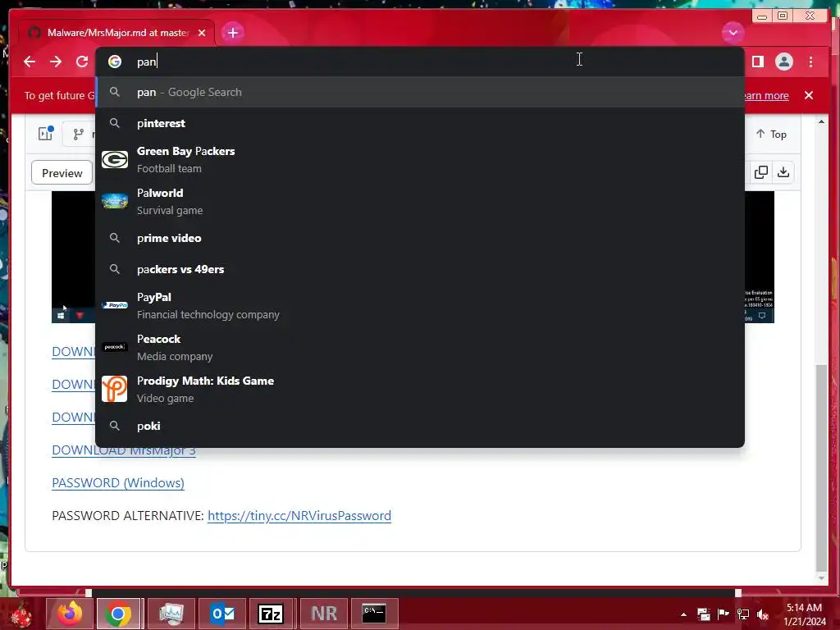Open the network tray icon
The height and width of the screenshot is (630, 840).
point(743,614)
